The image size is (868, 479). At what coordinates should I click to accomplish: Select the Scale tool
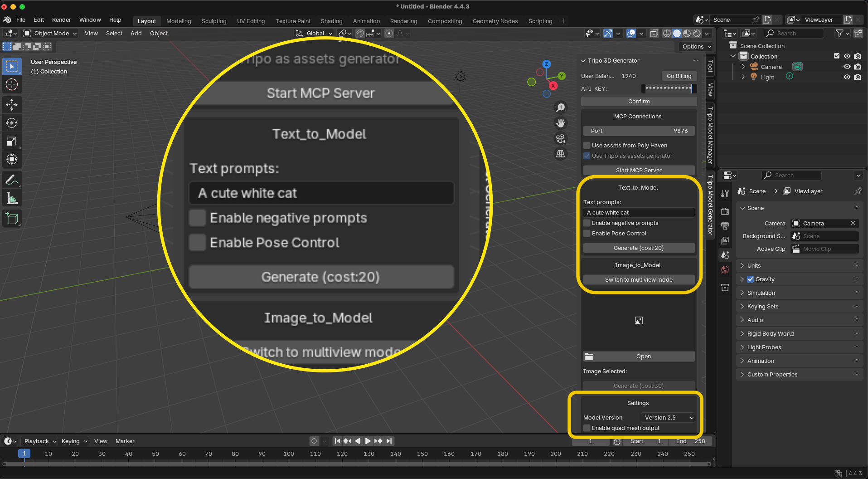(12, 141)
